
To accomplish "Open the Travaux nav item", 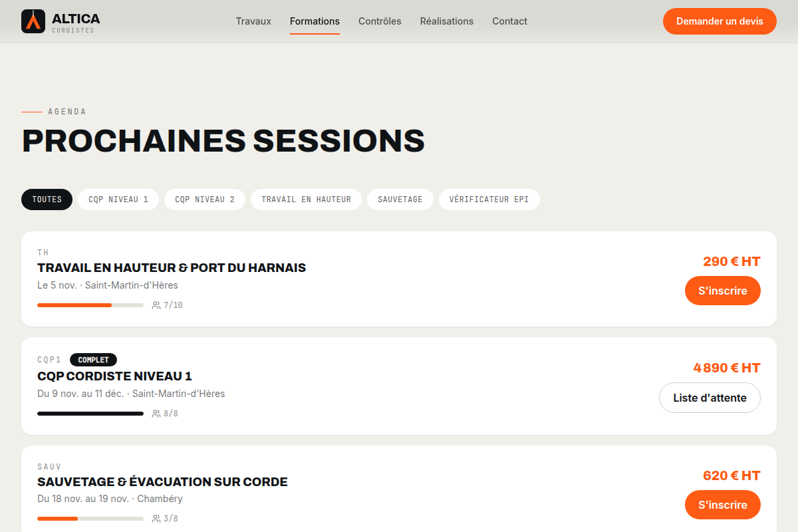I will coord(253,21).
